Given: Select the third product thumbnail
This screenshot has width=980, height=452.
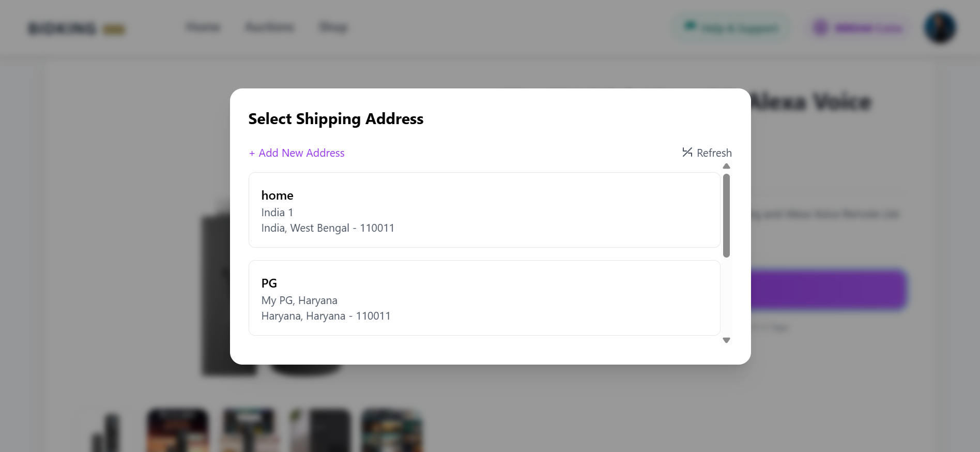Looking at the screenshot, I should (249, 430).
